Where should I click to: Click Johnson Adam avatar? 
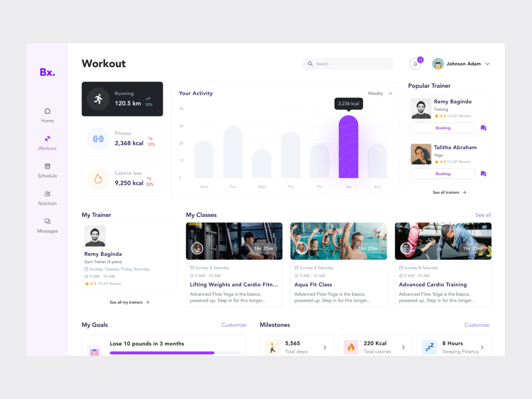(x=438, y=64)
